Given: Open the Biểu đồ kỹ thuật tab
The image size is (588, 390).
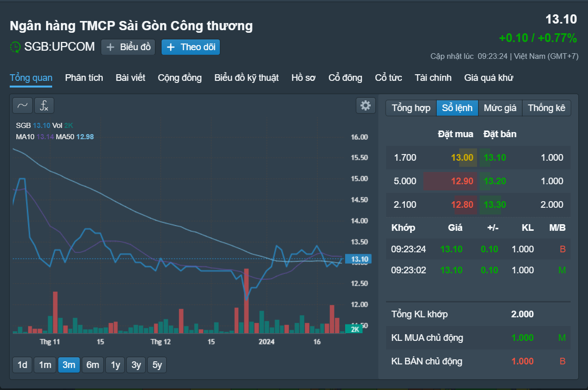Looking at the screenshot, I should point(246,78).
